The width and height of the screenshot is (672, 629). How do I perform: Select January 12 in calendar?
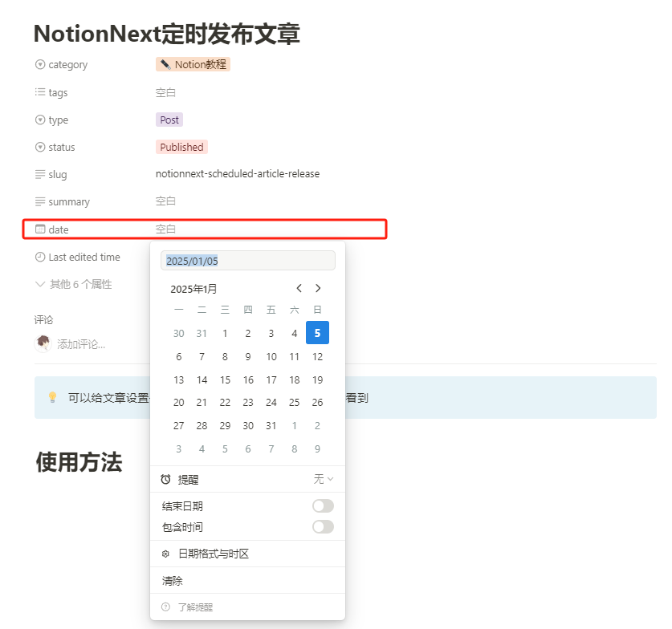pyautogui.click(x=318, y=357)
